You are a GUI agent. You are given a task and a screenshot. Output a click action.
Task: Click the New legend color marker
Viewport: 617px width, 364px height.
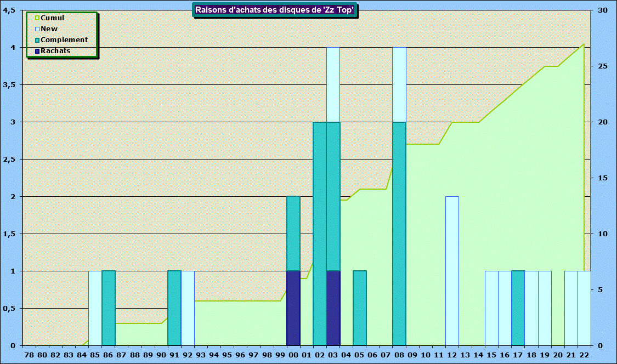click(x=37, y=29)
